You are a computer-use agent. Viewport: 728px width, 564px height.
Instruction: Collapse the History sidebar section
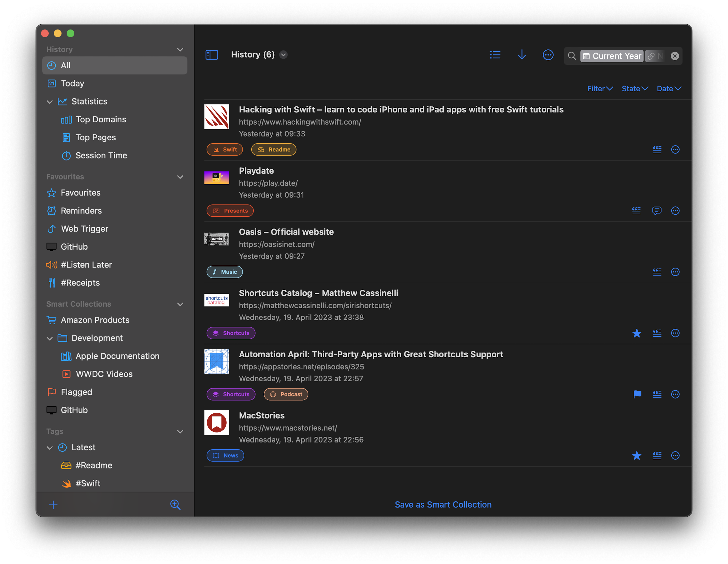[x=180, y=50]
